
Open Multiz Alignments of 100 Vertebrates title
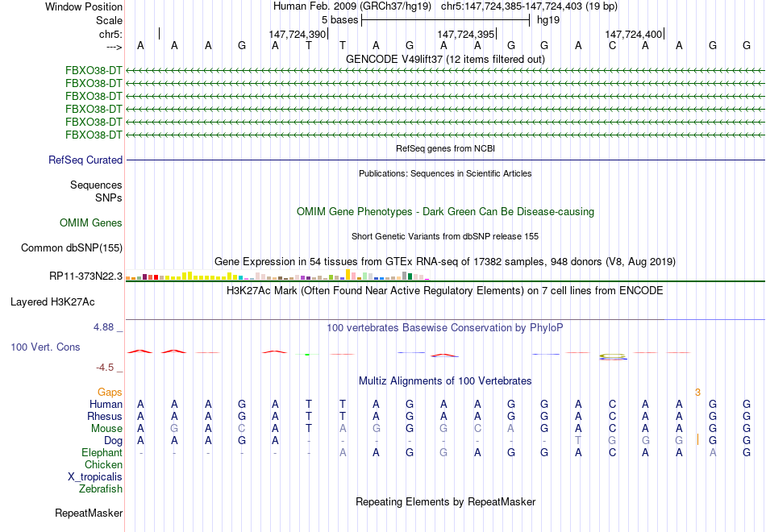[445, 381]
